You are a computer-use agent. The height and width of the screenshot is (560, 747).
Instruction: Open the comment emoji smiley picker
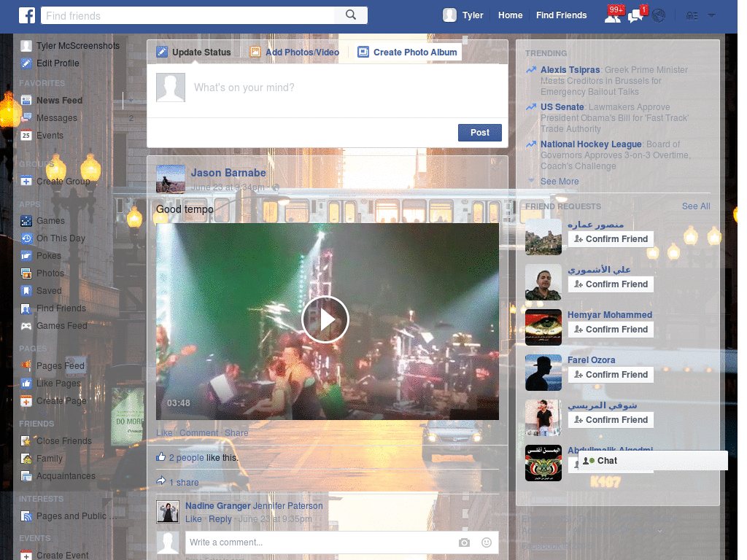point(487,542)
